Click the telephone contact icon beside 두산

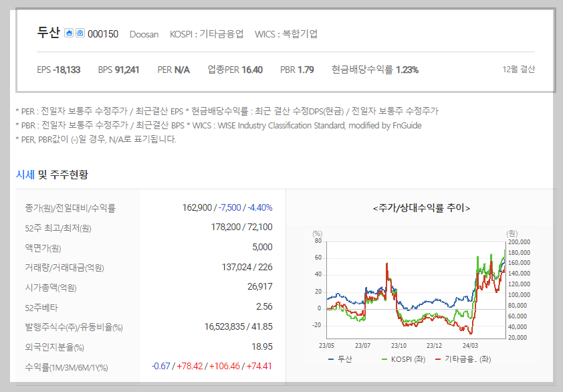click(80, 33)
